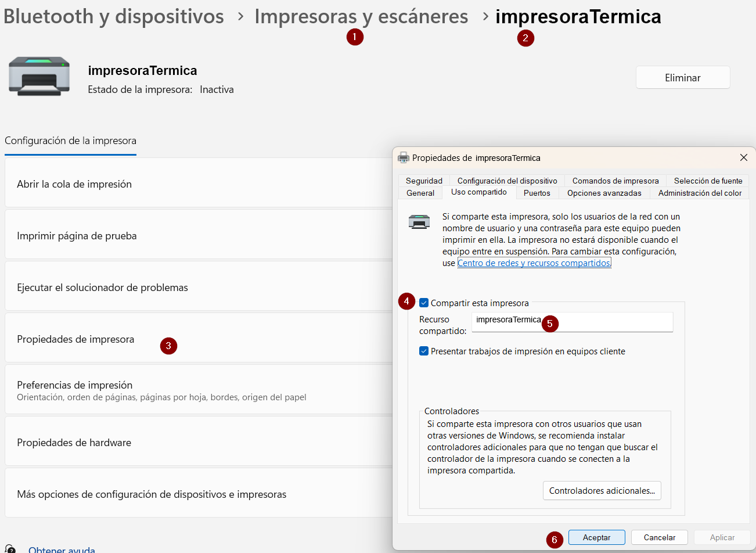Disable Presentar trabajos de impresión en equipos cliente
The height and width of the screenshot is (553, 756).
(423, 351)
